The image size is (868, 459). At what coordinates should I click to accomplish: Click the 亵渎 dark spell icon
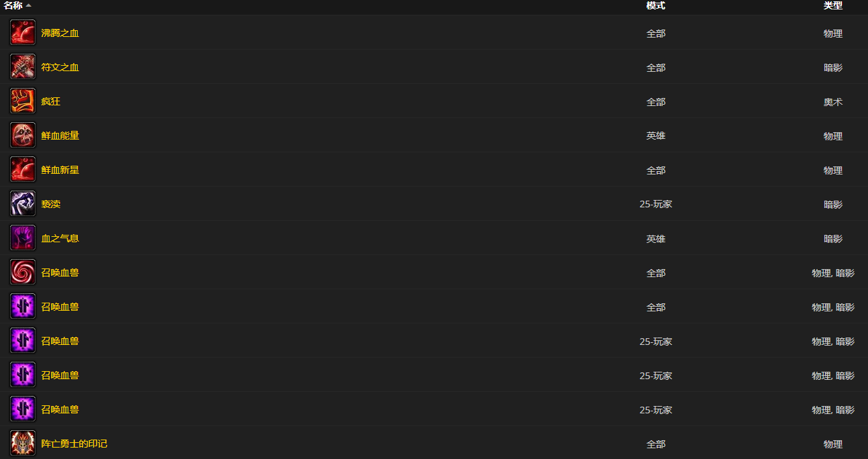pyautogui.click(x=23, y=204)
